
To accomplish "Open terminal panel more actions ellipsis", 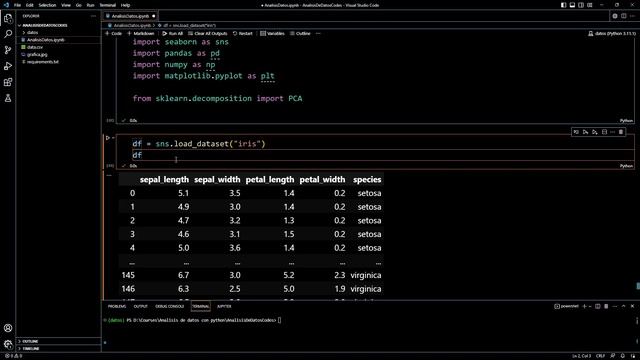I will point(615,306).
